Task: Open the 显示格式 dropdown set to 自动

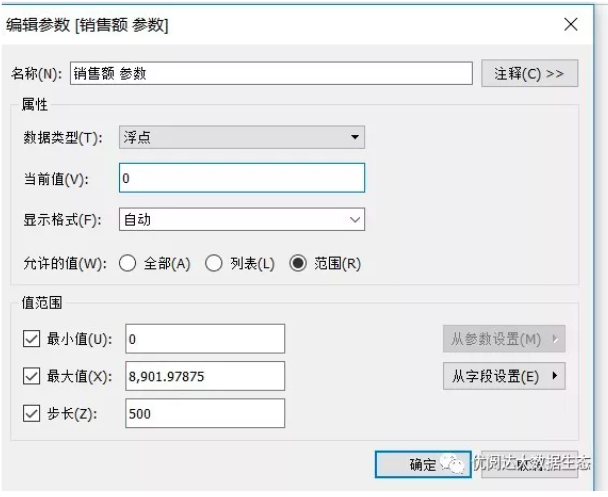Action: pos(242,219)
